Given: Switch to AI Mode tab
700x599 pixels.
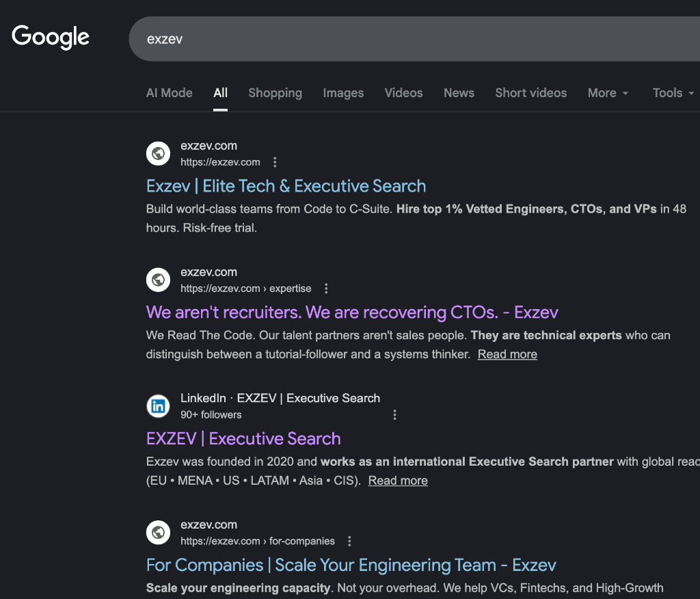Looking at the screenshot, I should pyautogui.click(x=169, y=93).
